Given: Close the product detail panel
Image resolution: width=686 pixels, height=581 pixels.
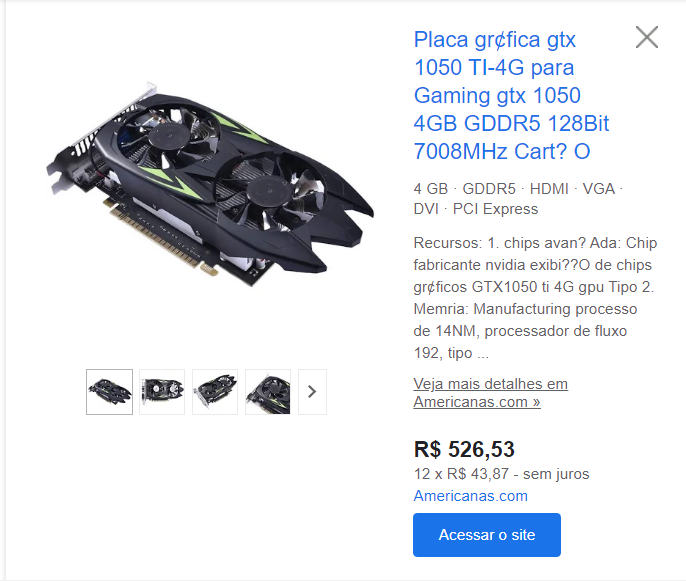Looking at the screenshot, I should [x=647, y=37].
